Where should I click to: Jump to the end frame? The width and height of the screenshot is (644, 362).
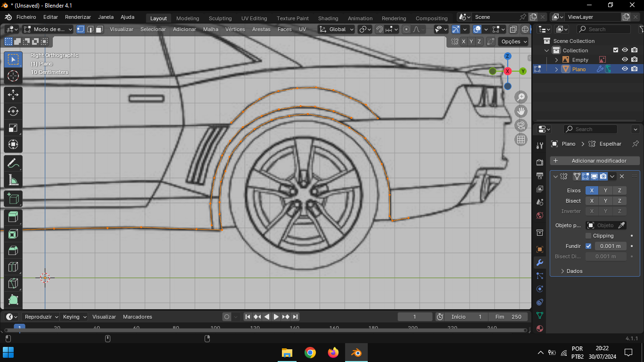coord(295,317)
